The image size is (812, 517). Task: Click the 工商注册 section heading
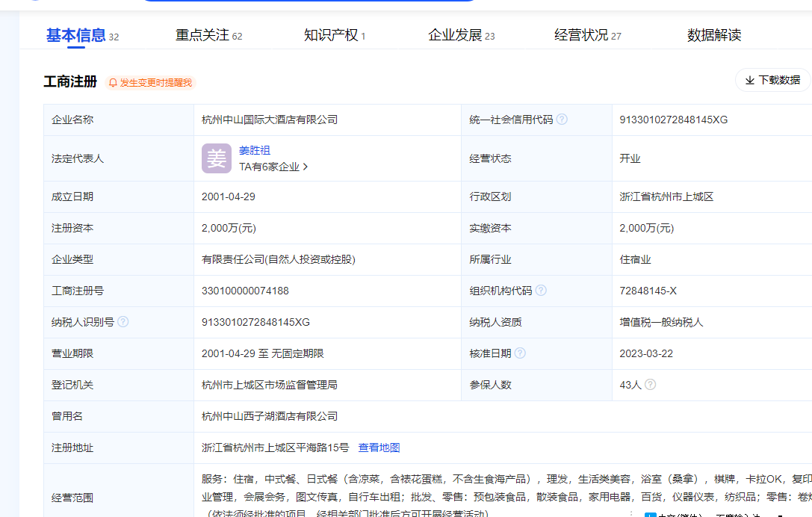coord(70,82)
